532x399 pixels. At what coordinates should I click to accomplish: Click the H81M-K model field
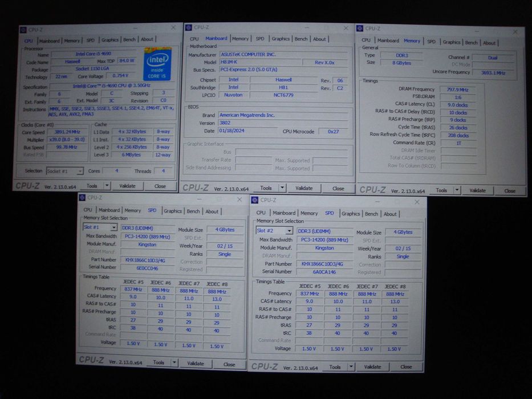click(x=260, y=62)
